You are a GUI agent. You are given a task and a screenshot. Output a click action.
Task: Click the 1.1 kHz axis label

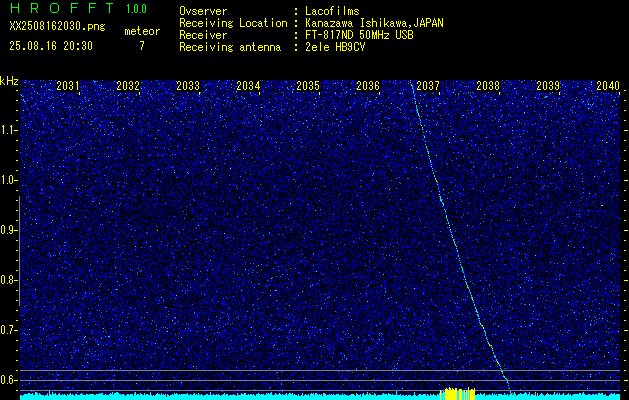click(x=9, y=130)
